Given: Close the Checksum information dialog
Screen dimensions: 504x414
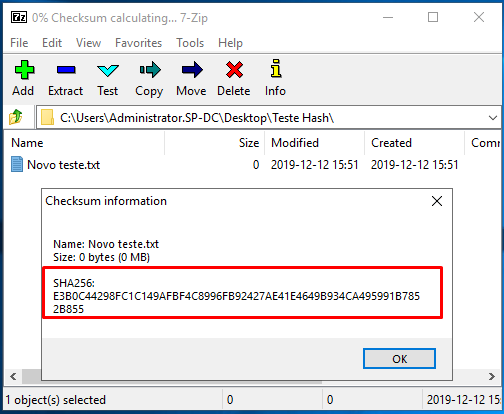Looking at the screenshot, I should pyautogui.click(x=437, y=201).
